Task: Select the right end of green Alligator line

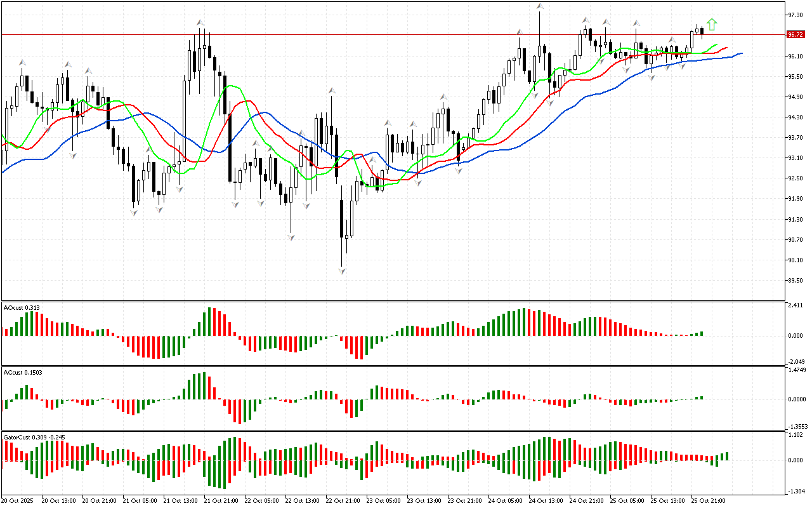Action: (x=716, y=45)
